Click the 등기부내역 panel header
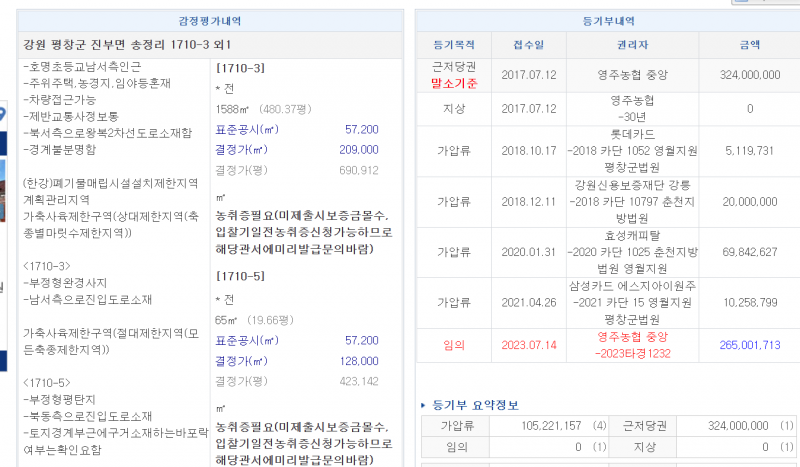The height and width of the screenshot is (467, 800). (x=600, y=20)
